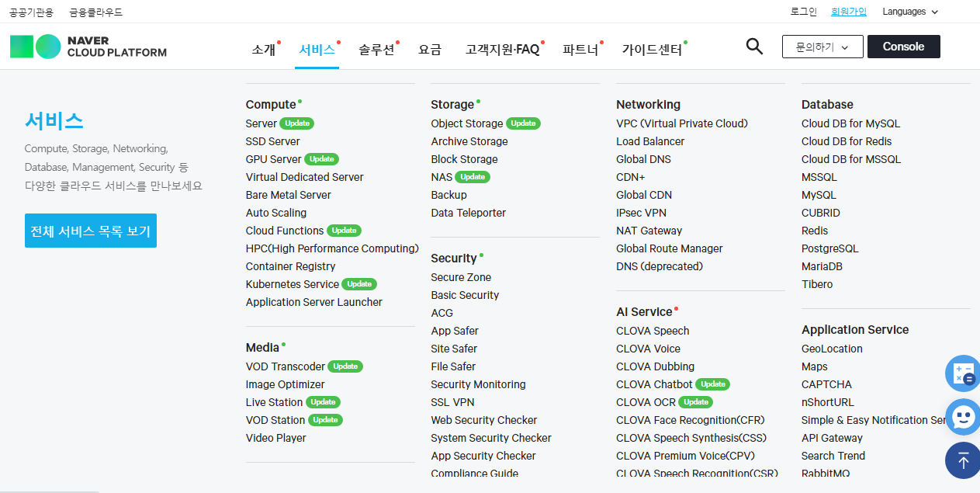The width and height of the screenshot is (980, 493).
Task: Open GPU Server service
Action: click(274, 159)
